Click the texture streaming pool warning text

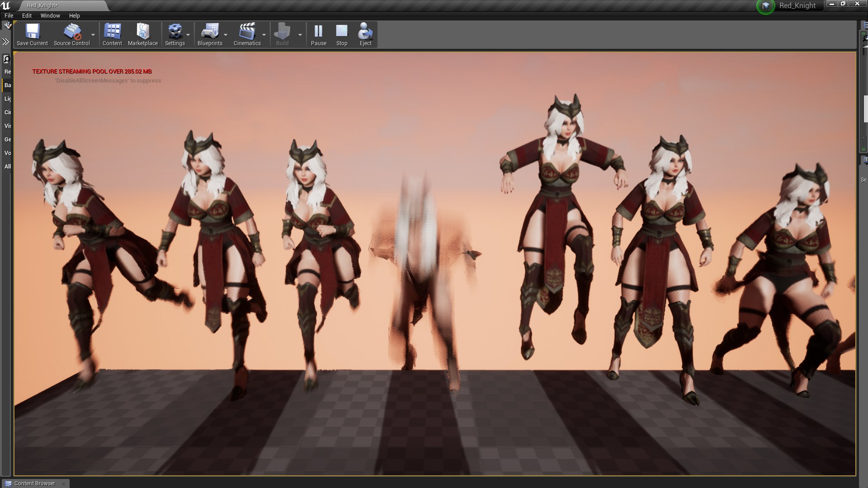point(92,71)
